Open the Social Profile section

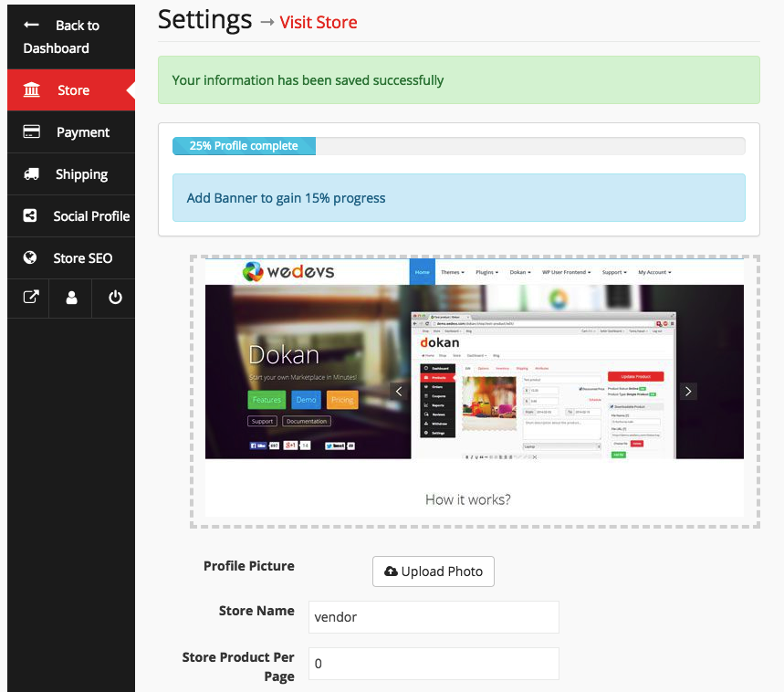pos(71,216)
